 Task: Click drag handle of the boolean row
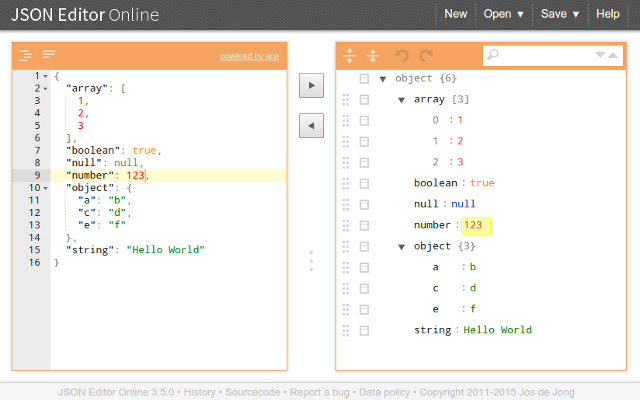[x=346, y=184]
